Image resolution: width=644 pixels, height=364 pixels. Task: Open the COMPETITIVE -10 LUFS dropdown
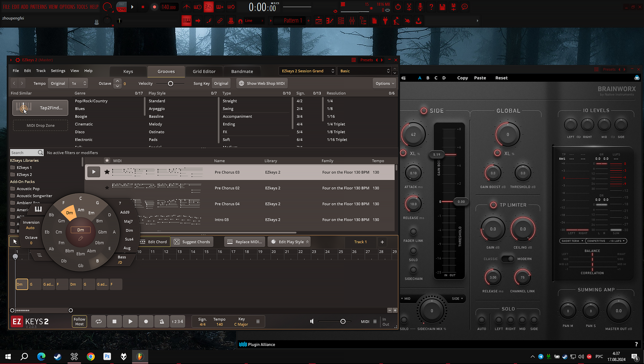(606, 241)
